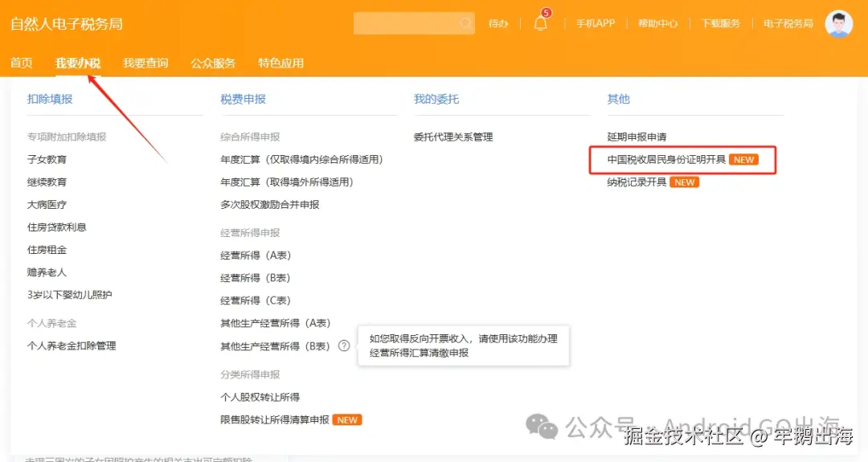Screen dimensions: 868x462
Task: Open 年度汇算（取得境外所得适用）
Action: 287,182
